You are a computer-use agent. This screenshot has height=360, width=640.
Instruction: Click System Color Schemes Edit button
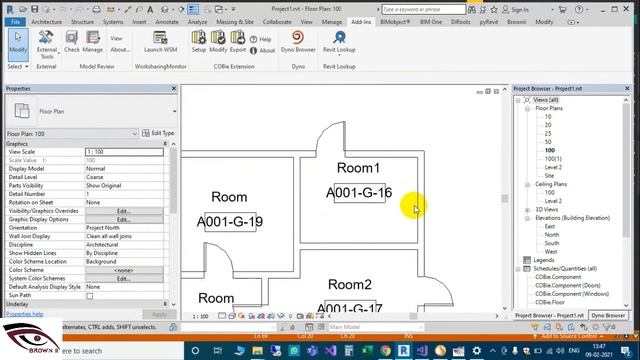(124, 279)
